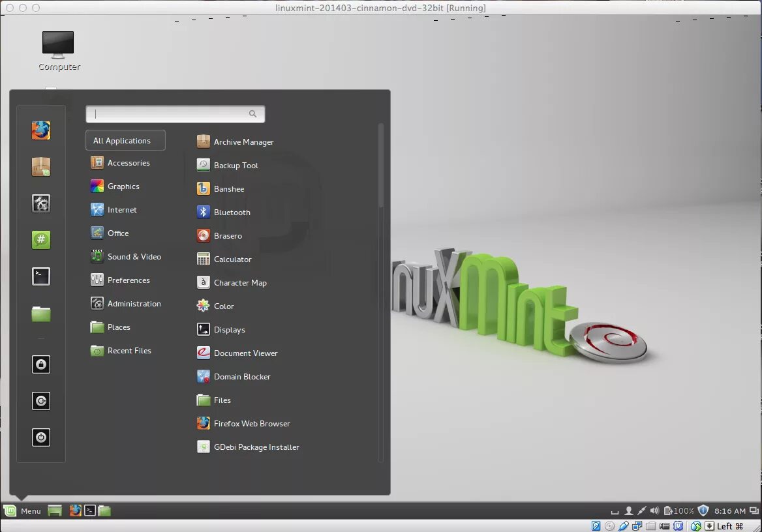Launch Firefox from the panel launcher
Viewport: 762px width, 532px height.
[75, 510]
